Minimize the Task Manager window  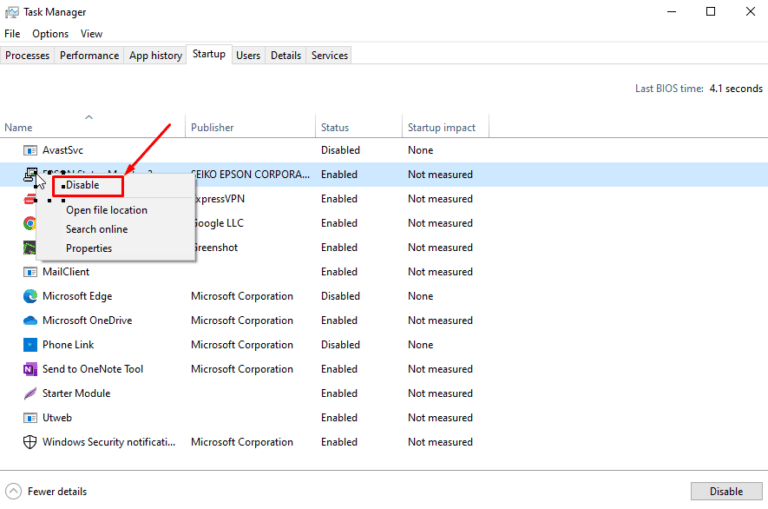[672, 12]
